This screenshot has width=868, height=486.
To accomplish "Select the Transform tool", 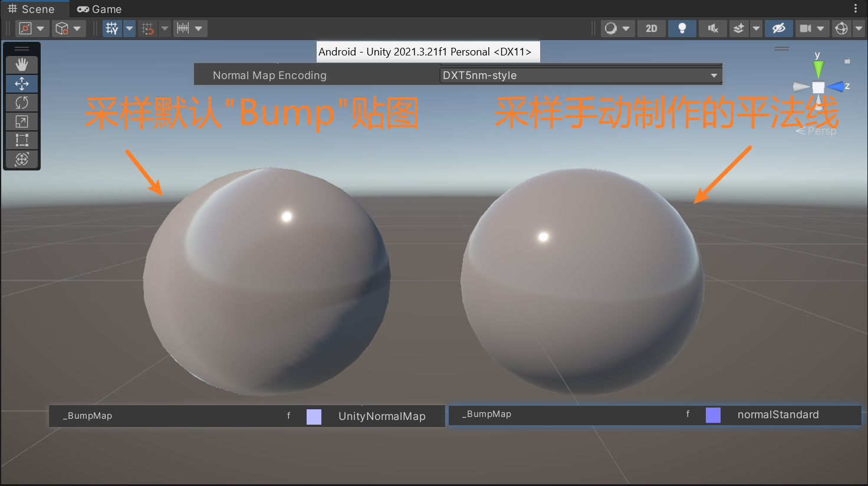I will [22, 159].
